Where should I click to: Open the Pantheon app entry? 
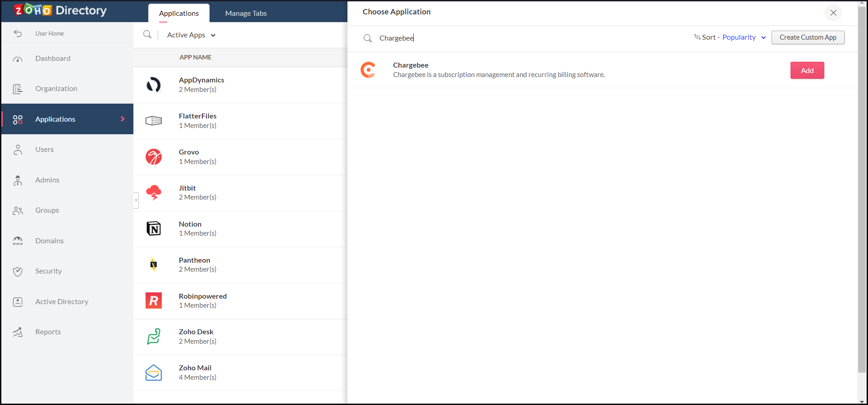click(x=240, y=264)
